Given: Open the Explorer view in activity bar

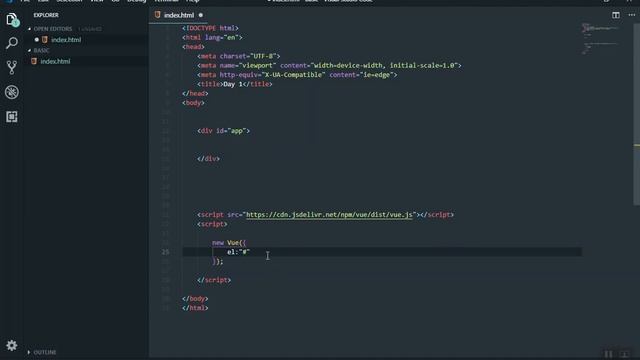Looking at the screenshot, I should [x=12, y=20].
